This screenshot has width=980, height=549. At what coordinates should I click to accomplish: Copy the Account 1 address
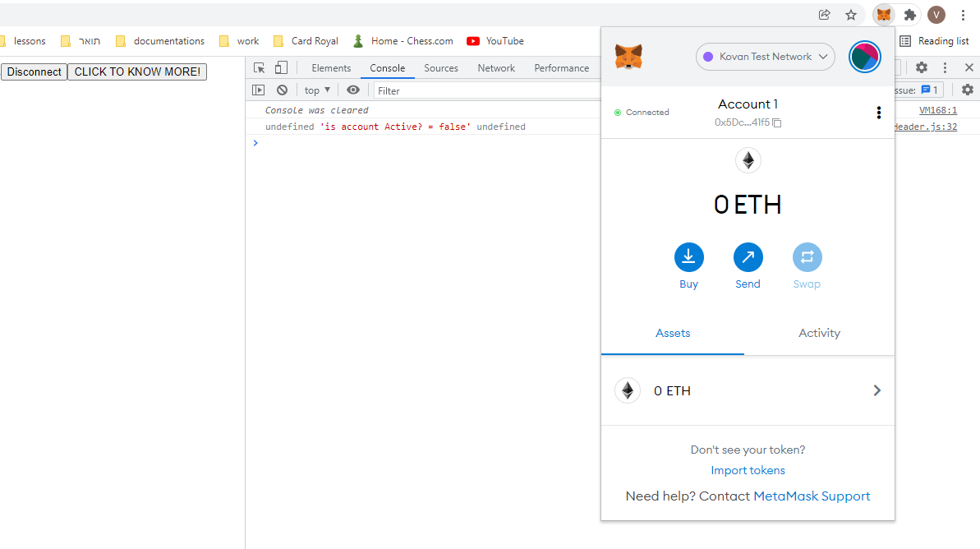748,122
